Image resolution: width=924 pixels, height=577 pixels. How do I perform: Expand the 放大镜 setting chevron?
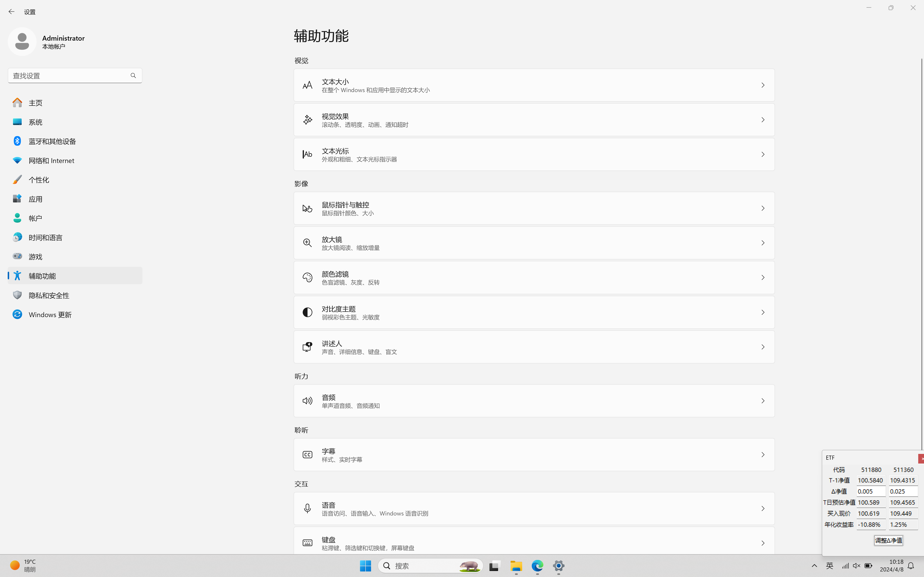pos(763,243)
